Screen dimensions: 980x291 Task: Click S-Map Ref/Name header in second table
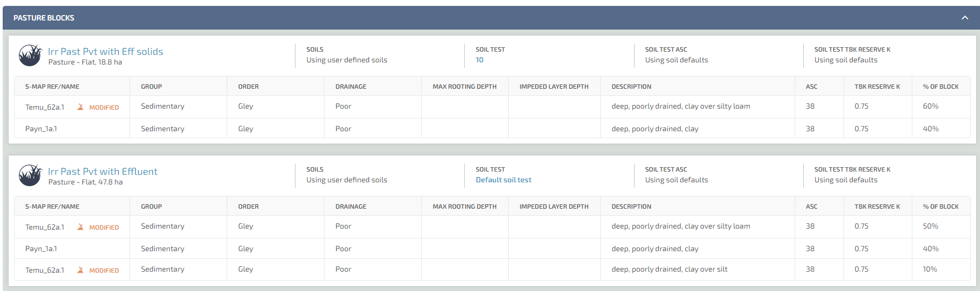point(52,207)
